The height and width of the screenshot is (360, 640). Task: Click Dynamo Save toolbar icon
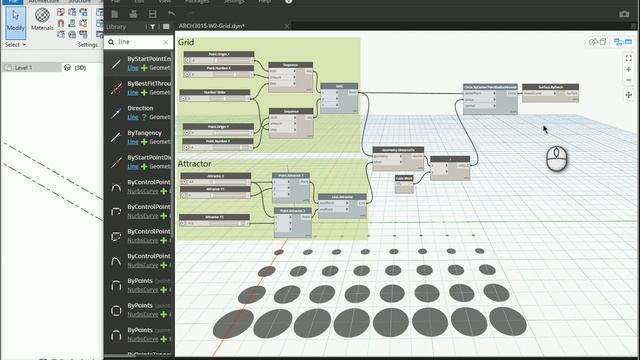pos(153,14)
